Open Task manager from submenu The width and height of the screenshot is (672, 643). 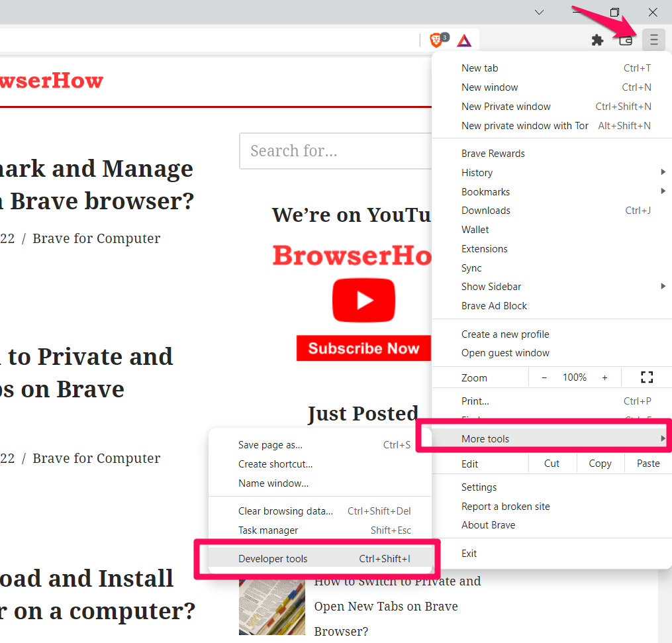point(320,530)
